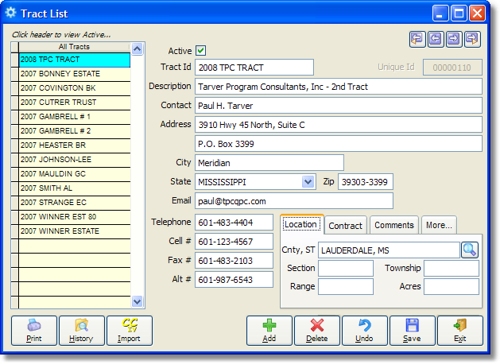Viewport: 500px width, 364px height.
Task: Click the Zip field
Action: (365, 182)
